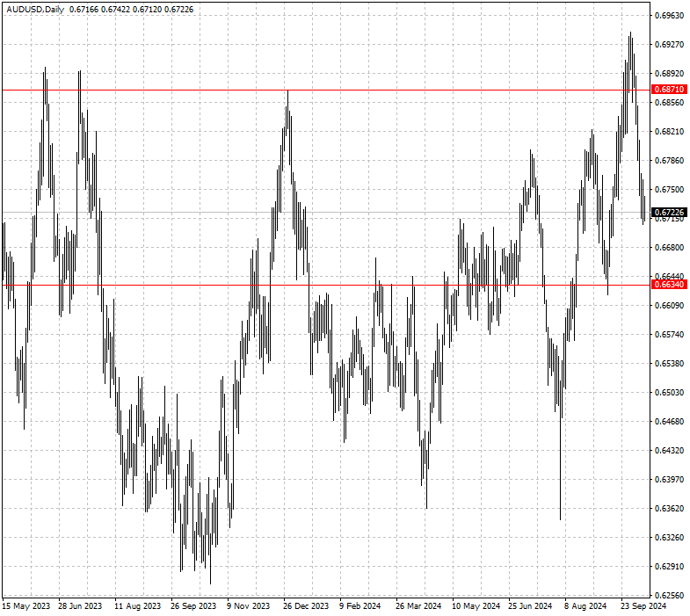Select the lower red horizontal line
The image size is (690, 616).
click(325, 285)
